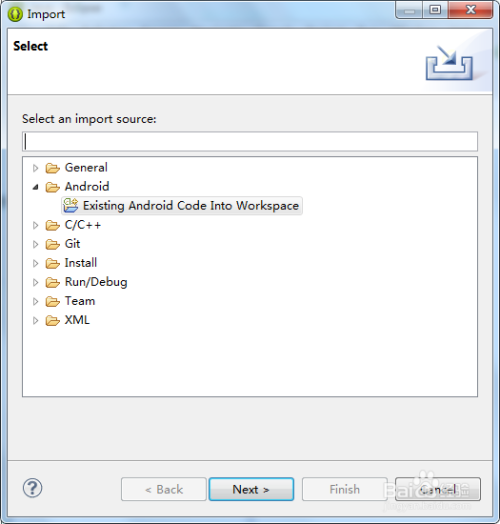The width and height of the screenshot is (500, 524).
Task: Expand the Team tree node
Action: pyautogui.click(x=35, y=301)
